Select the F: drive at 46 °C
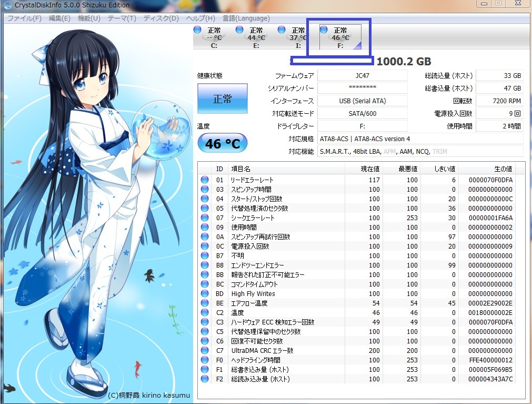Viewport: 532px width, 404px height. [340, 37]
